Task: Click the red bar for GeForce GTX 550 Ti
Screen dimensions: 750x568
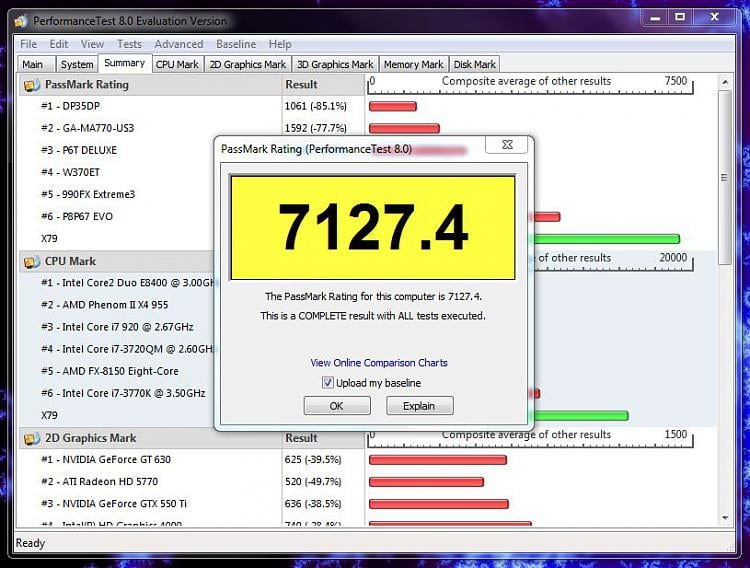Action: click(x=439, y=504)
